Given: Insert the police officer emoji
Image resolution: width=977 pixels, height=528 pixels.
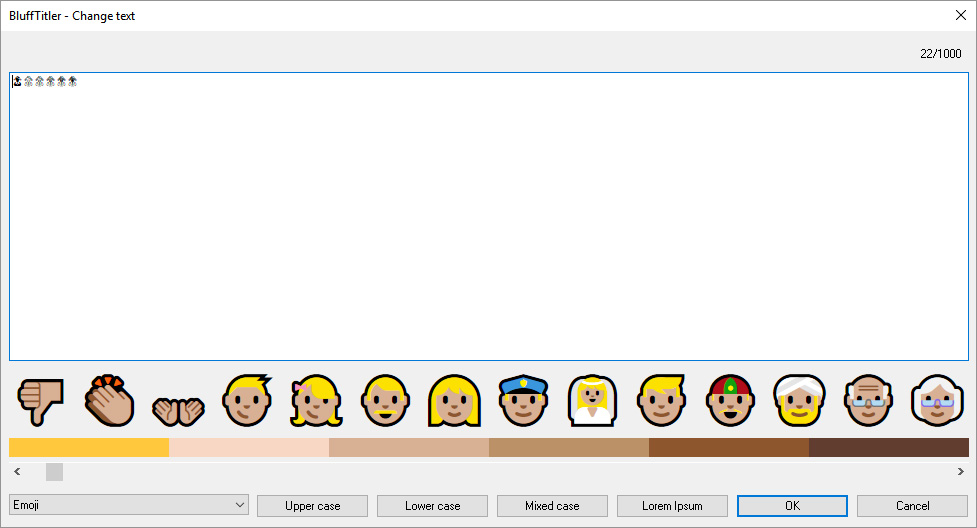Looking at the screenshot, I should (523, 401).
